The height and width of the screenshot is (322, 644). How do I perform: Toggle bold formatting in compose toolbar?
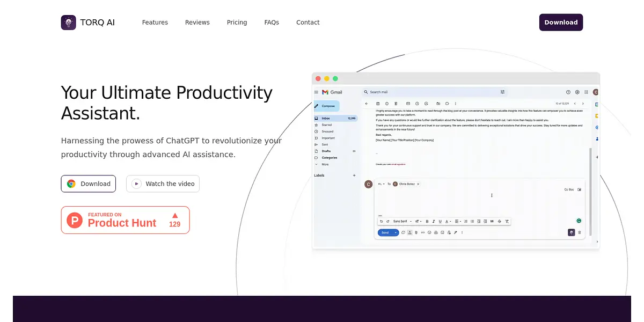click(x=427, y=221)
